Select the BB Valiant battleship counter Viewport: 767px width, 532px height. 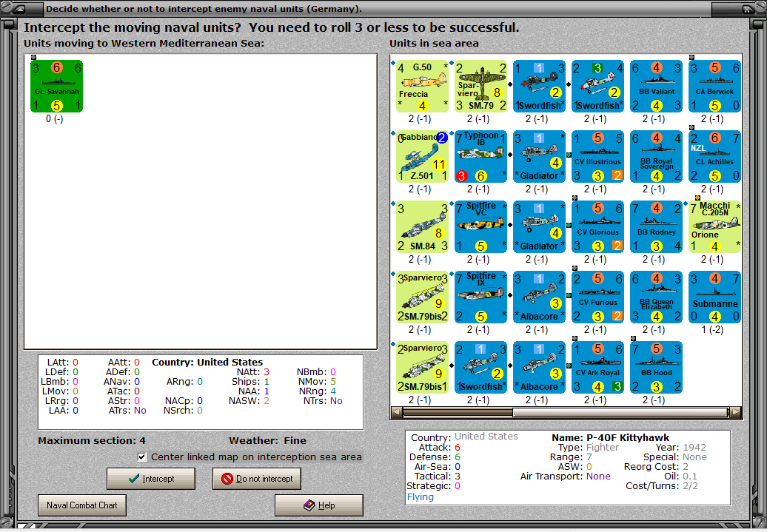[x=656, y=86]
